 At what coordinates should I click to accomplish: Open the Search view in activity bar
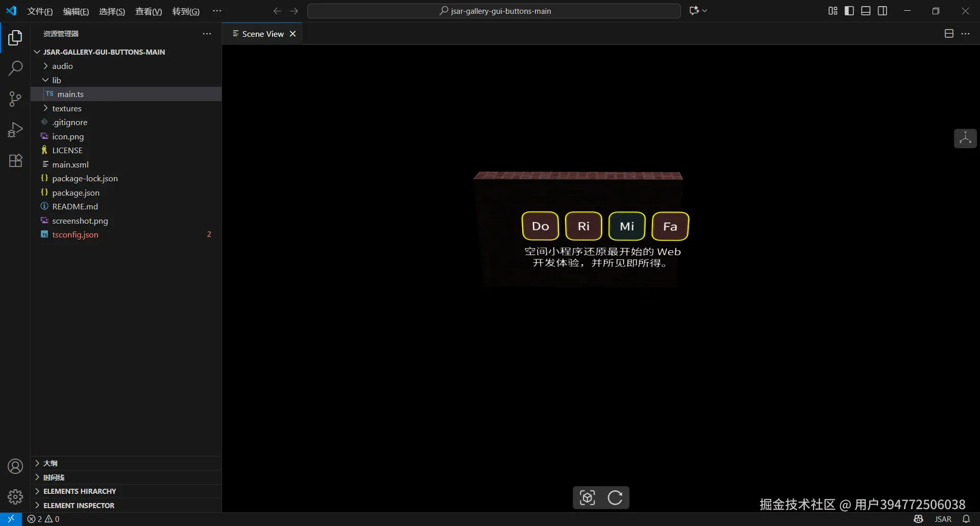pos(15,68)
